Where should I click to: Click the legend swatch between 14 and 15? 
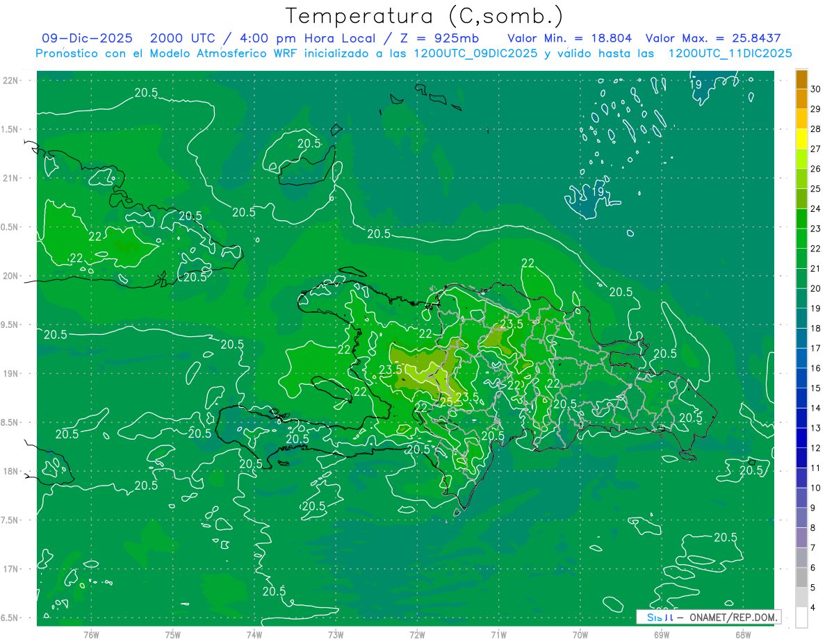tap(801, 399)
